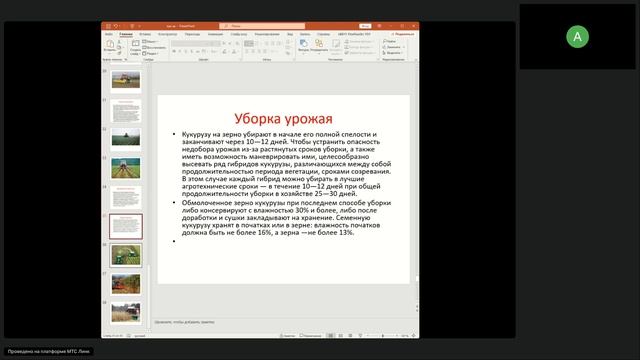Screen dimensions: 640x360
Task: Click the New Slide (Создать слайд) icon
Action: point(135,43)
